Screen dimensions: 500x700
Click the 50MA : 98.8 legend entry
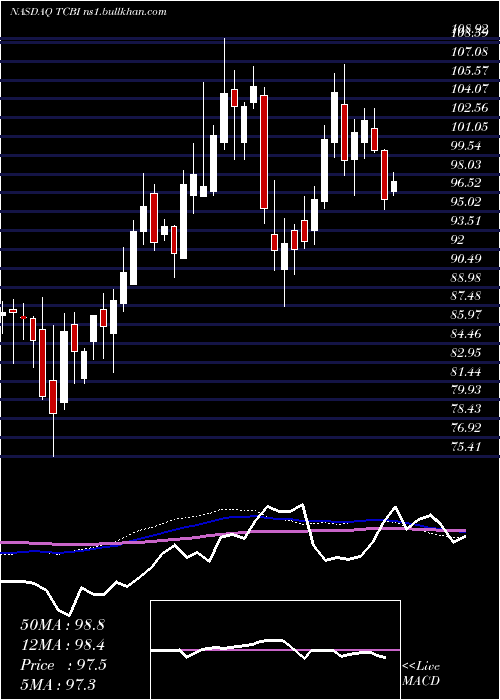click(x=62, y=625)
